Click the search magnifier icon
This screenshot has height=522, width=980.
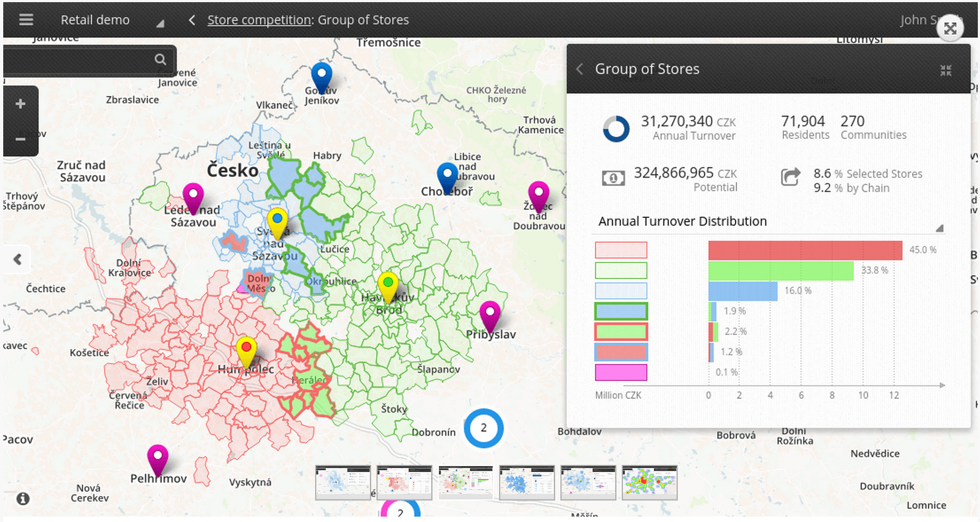point(160,59)
